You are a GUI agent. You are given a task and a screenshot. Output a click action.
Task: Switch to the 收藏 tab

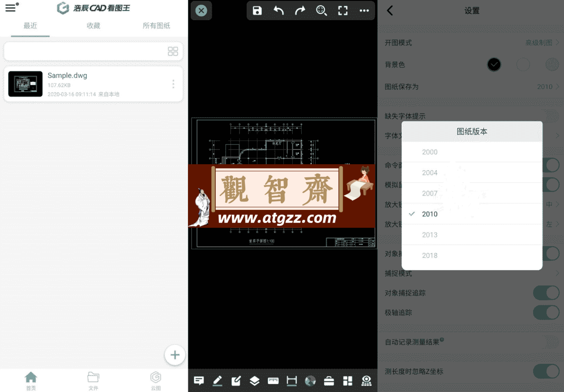point(94,26)
